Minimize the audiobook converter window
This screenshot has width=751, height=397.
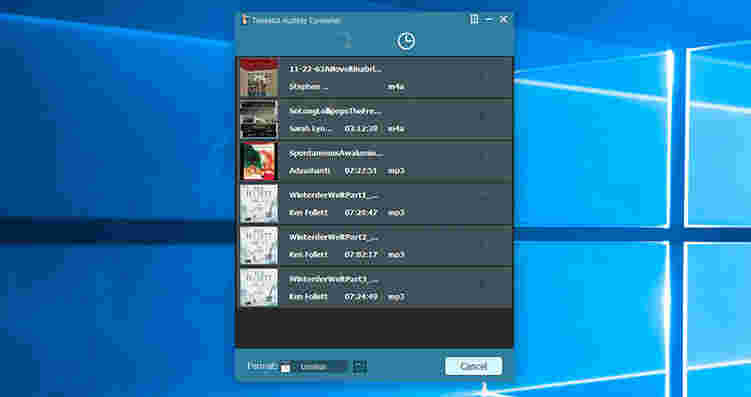(489, 20)
